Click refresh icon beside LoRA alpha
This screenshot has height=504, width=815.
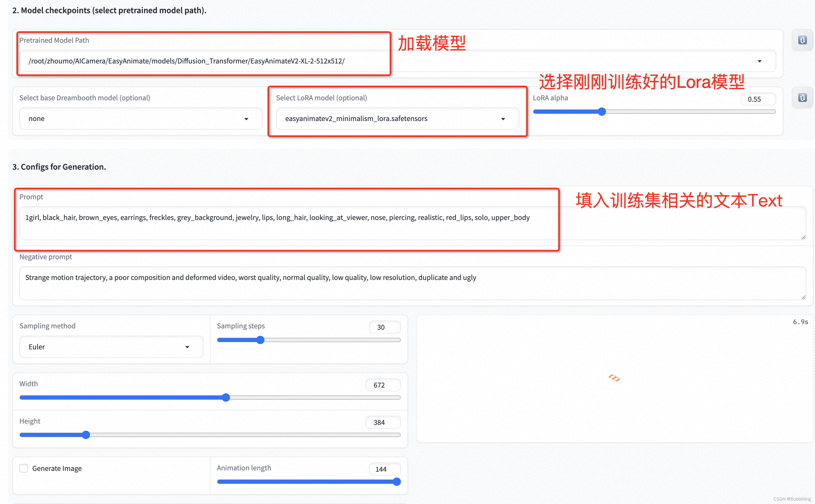point(802,98)
